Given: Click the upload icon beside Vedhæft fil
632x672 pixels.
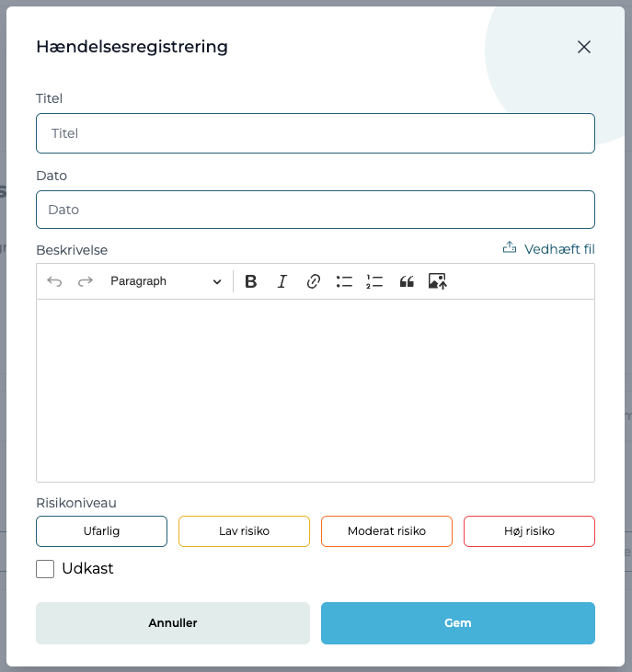Looking at the screenshot, I should click(510, 247).
